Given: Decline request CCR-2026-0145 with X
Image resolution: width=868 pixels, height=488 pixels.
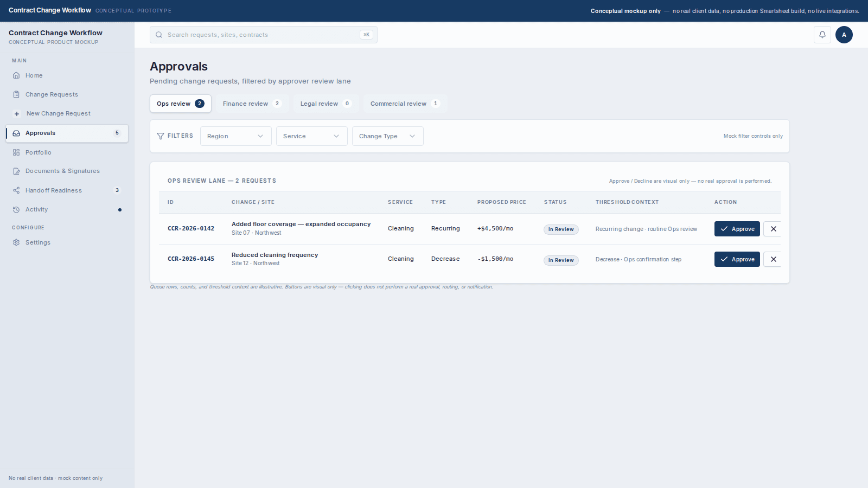Looking at the screenshot, I should click(773, 259).
